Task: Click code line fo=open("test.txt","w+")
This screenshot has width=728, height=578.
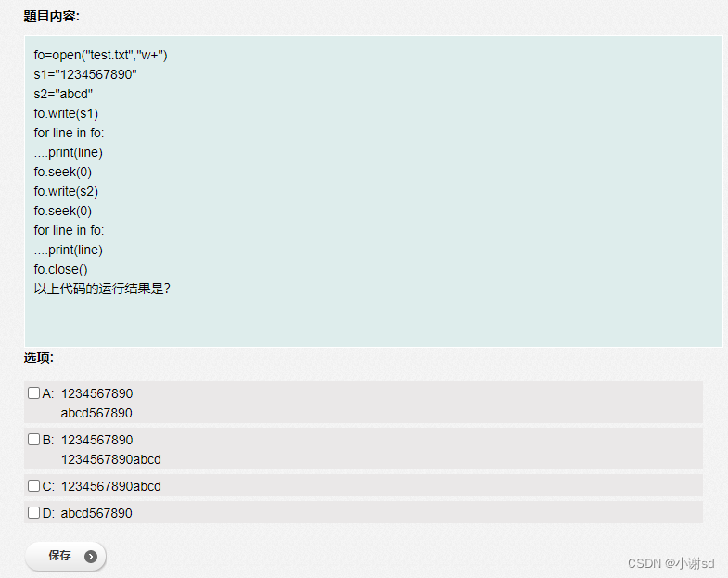Action: (x=101, y=55)
